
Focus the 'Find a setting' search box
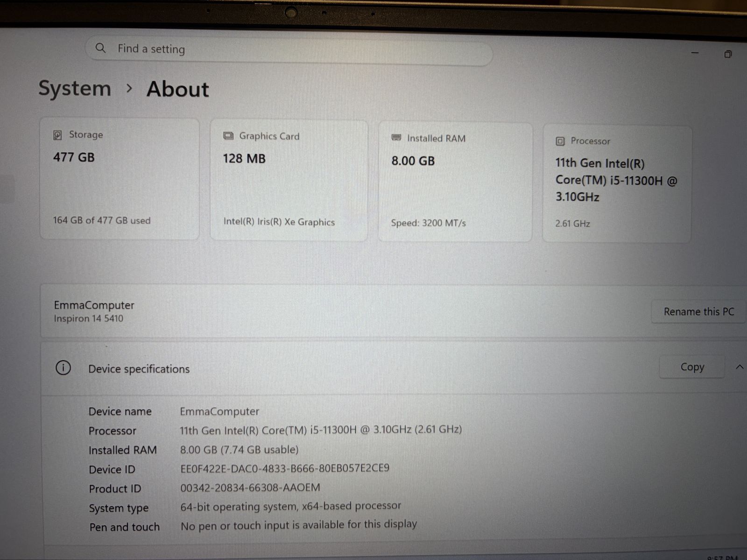tap(289, 49)
